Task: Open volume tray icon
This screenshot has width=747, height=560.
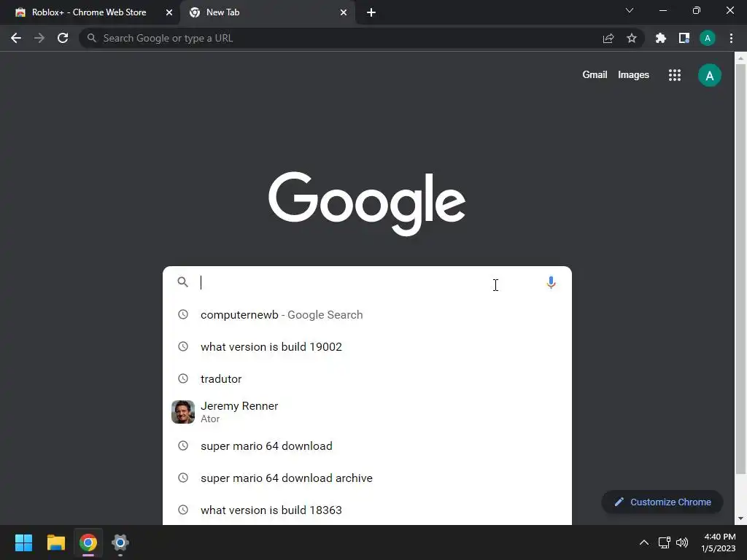Action: [682, 542]
